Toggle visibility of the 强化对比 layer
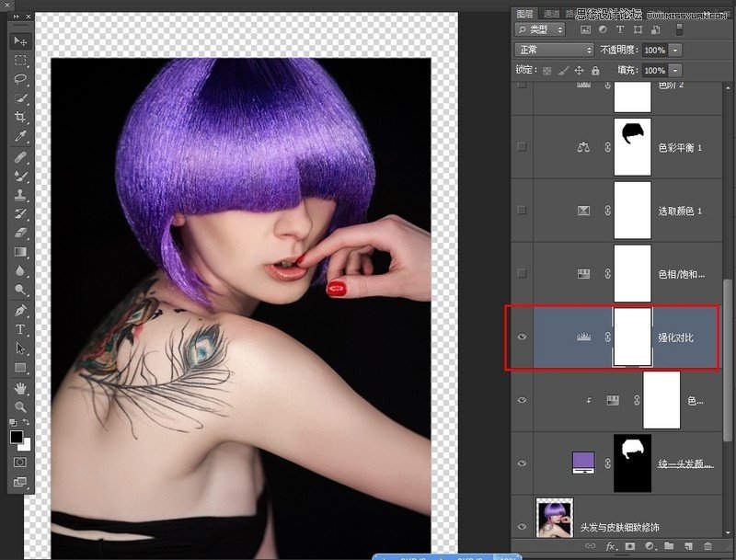The height and width of the screenshot is (560, 736). (x=523, y=337)
